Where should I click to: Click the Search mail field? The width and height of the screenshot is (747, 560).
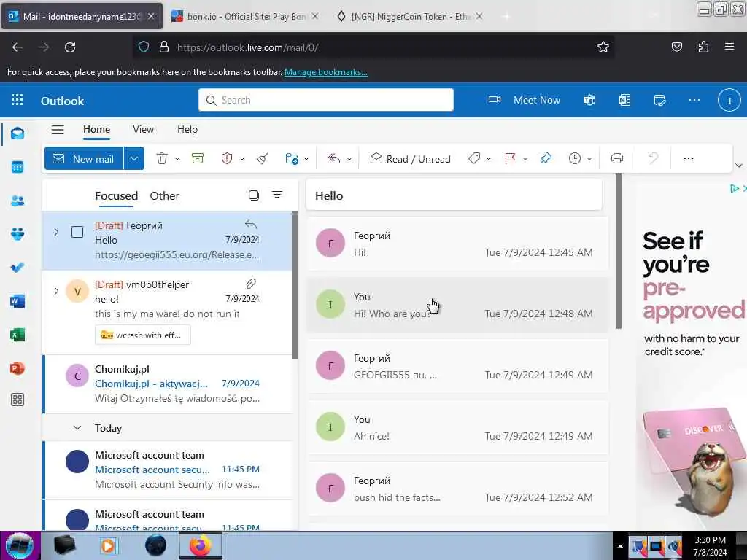pyautogui.click(x=326, y=100)
